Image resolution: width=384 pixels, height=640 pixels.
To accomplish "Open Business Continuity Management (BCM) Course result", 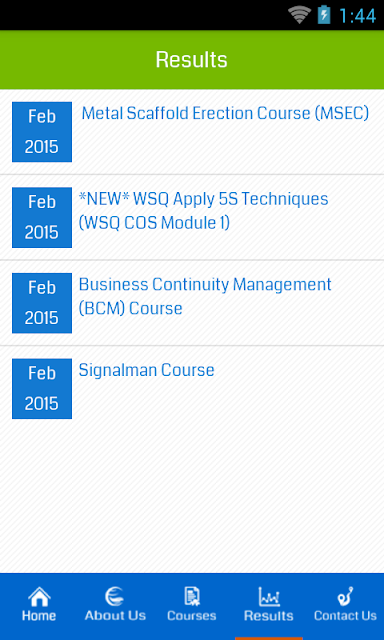I will click(205, 296).
